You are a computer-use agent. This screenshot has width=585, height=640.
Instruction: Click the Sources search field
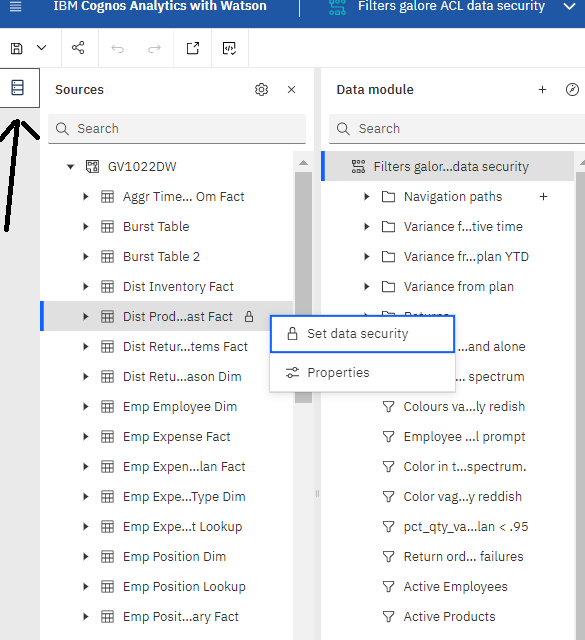coord(177,129)
